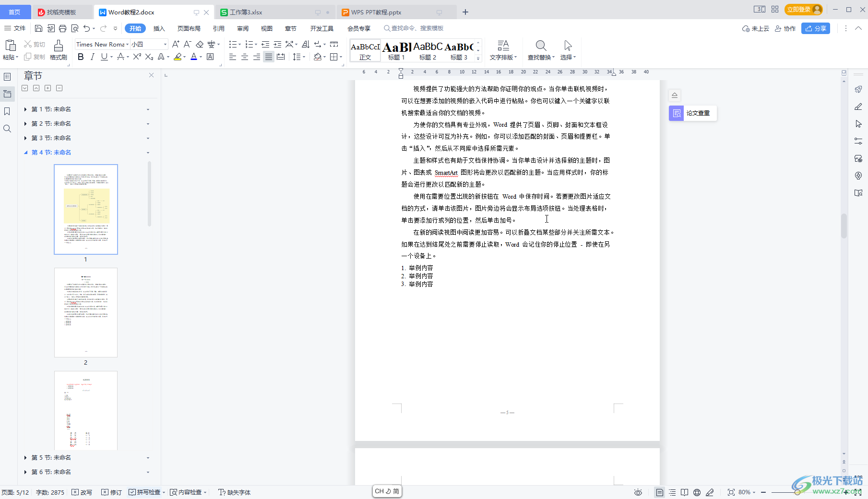
Task: Open the Review (审阅) tab
Action: [x=243, y=28]
